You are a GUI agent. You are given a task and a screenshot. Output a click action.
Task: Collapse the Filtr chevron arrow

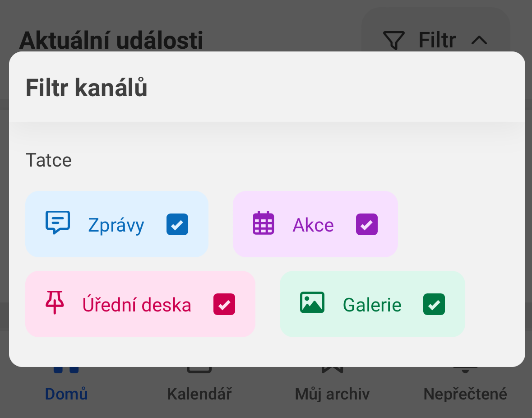[479, 40]
